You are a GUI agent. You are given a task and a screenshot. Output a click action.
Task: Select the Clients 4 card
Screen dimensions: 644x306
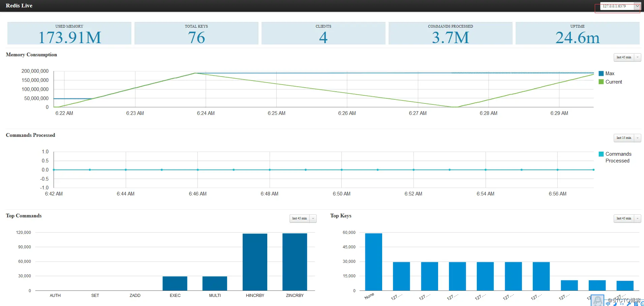[324, 33]
